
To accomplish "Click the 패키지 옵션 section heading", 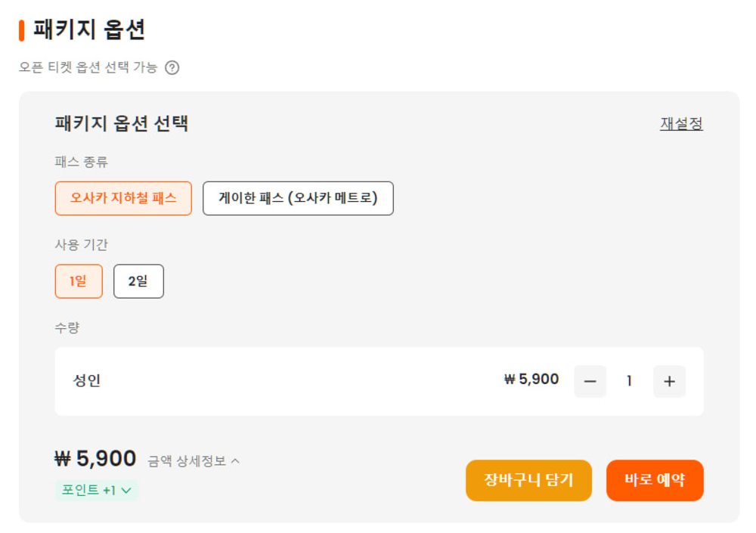I will tap(88, 30).
